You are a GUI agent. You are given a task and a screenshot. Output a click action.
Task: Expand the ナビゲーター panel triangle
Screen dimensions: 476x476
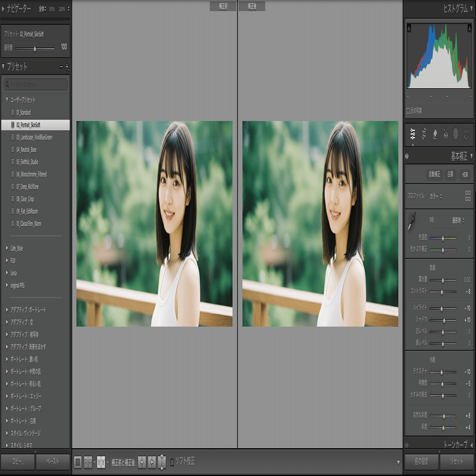[3, 9]
